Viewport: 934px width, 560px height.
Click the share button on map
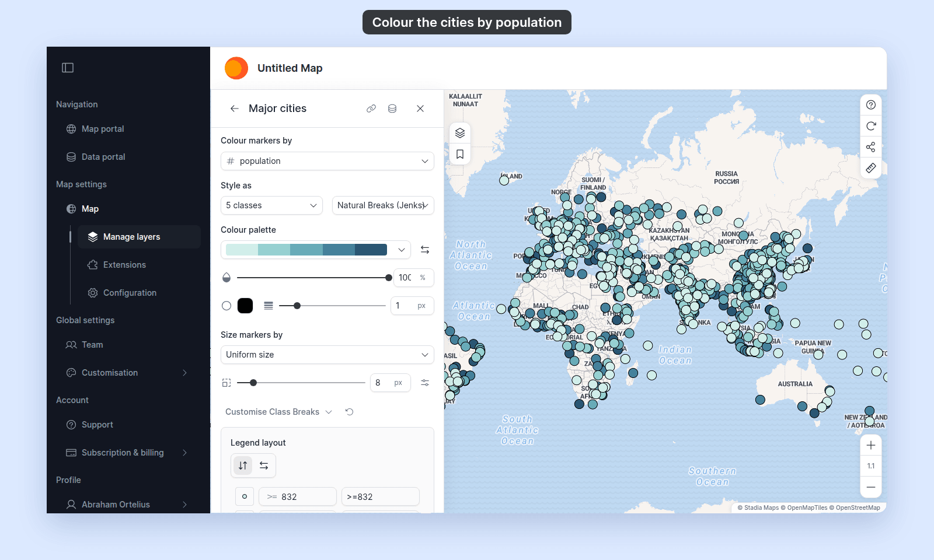pos(871,147)
